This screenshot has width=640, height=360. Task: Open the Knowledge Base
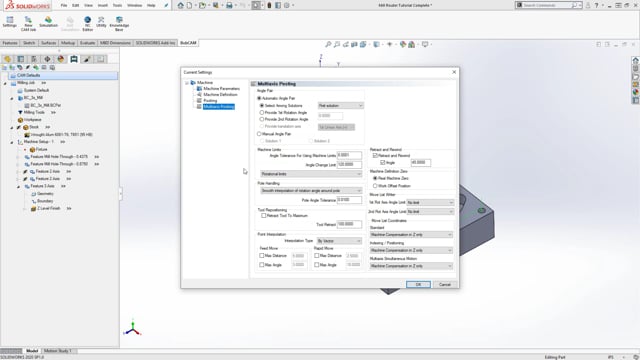pos(119,24)
